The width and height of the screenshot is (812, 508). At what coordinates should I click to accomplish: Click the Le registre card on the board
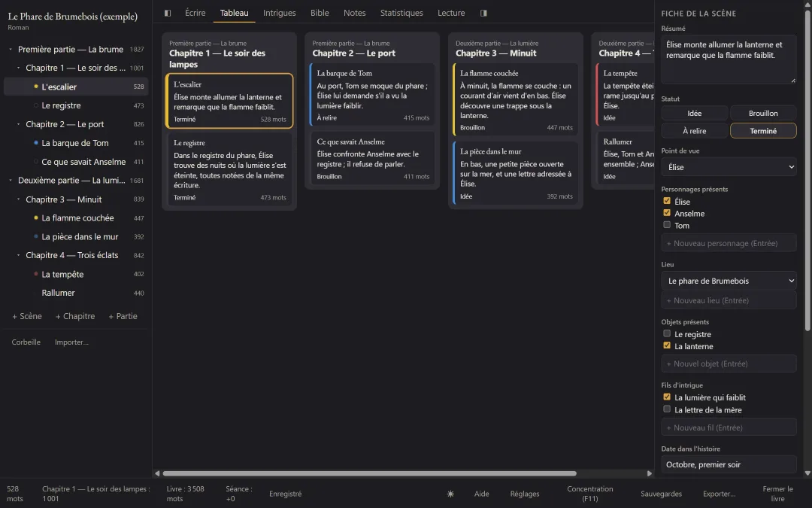click(x=229, y=169)
